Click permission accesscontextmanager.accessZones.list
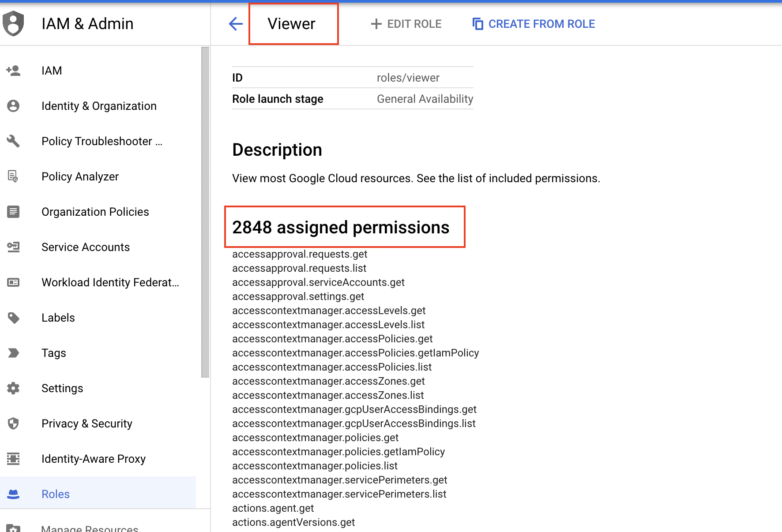This screenshot has width=782, height=532. point(328,395)
